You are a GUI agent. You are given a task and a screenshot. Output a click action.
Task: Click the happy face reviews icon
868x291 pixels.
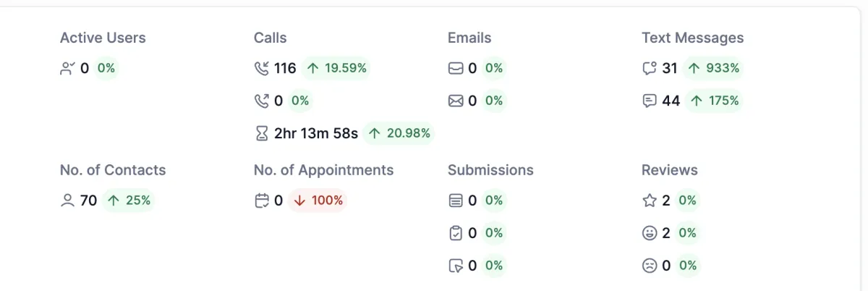(650, 233)
